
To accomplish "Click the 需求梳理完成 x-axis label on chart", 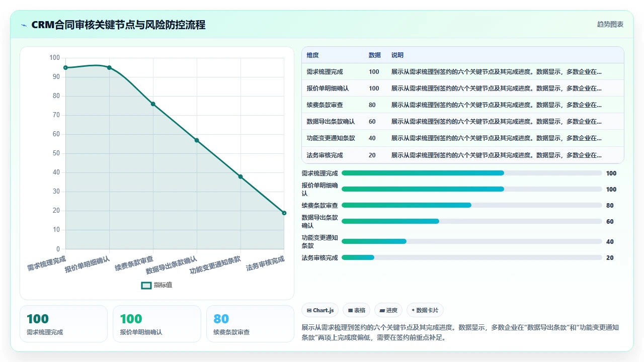I will click(x=46, y=263).
